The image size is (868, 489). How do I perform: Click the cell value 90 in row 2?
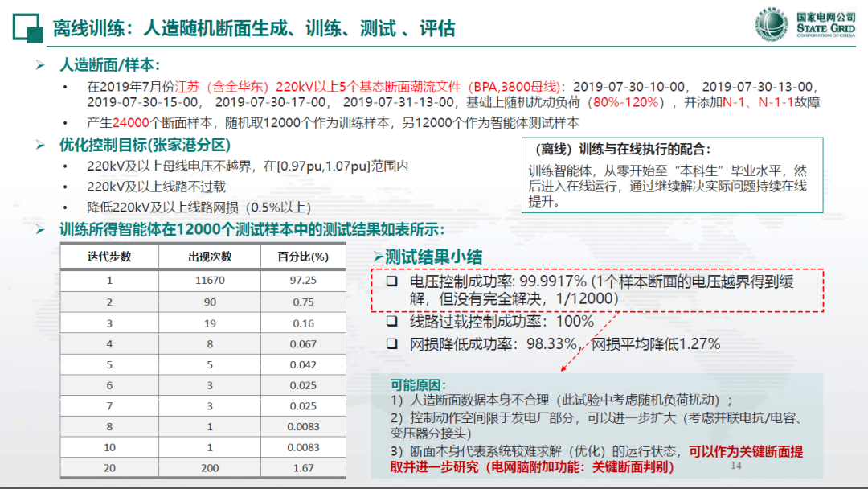coord(210,302)
